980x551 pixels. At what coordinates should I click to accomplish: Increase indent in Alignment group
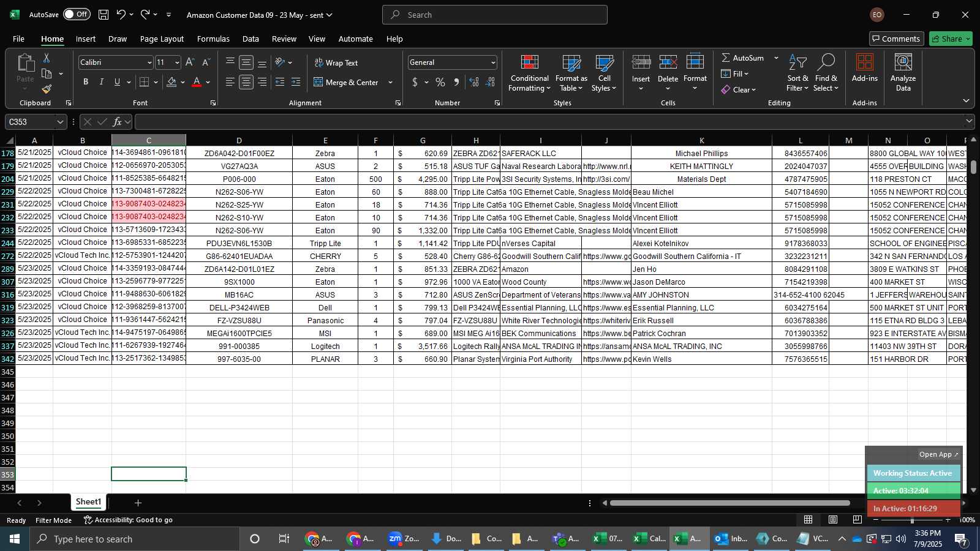296,82
